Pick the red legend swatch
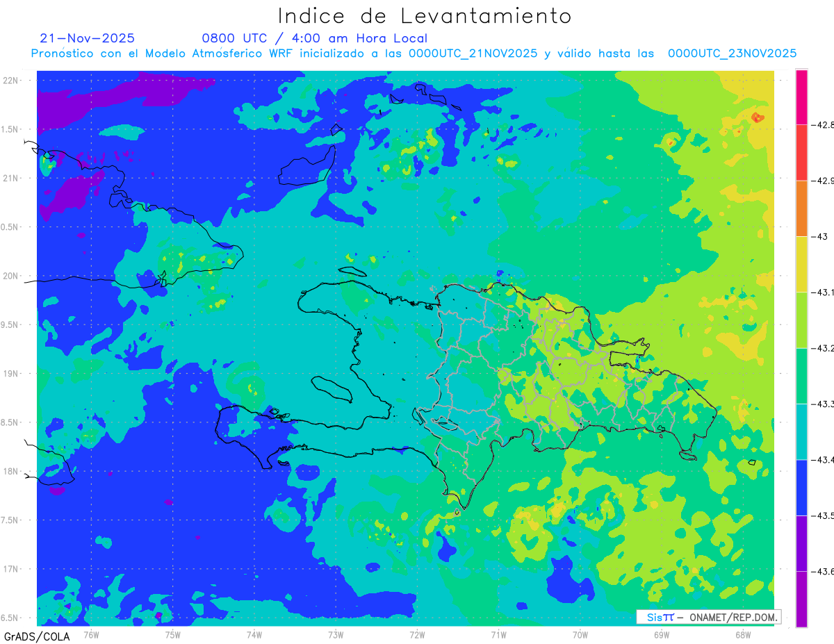The image size is (834, 644). pyautogui.click(x=801, y=153)
